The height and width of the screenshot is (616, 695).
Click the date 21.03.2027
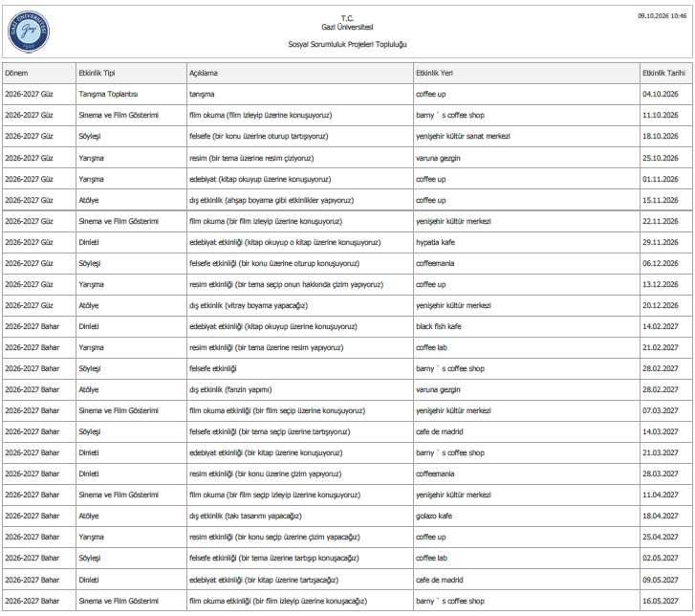click(x=660, y=452)
